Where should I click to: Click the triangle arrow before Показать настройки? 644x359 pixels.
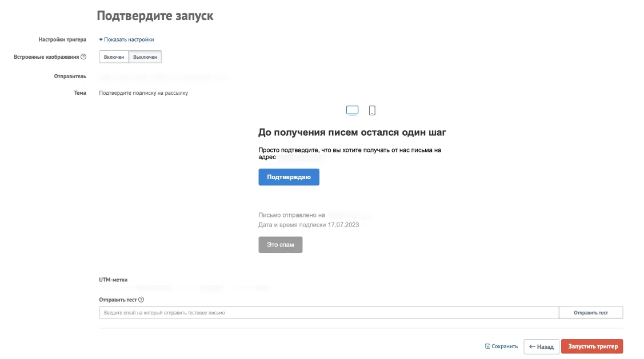[x=101, y=39]
